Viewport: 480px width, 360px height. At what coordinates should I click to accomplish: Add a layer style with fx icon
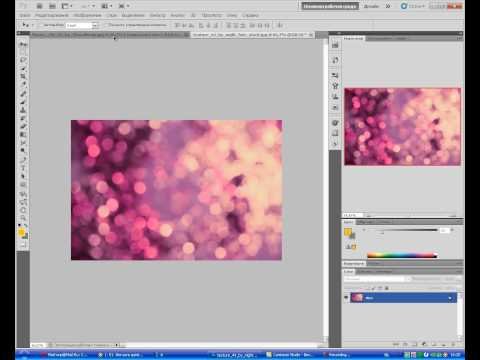pyautogui.click(x=405, y=344)
